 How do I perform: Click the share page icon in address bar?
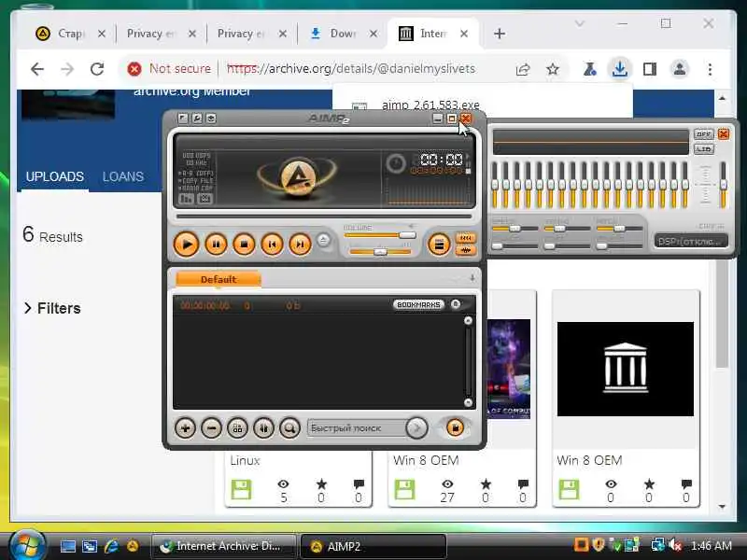point(523,69)
